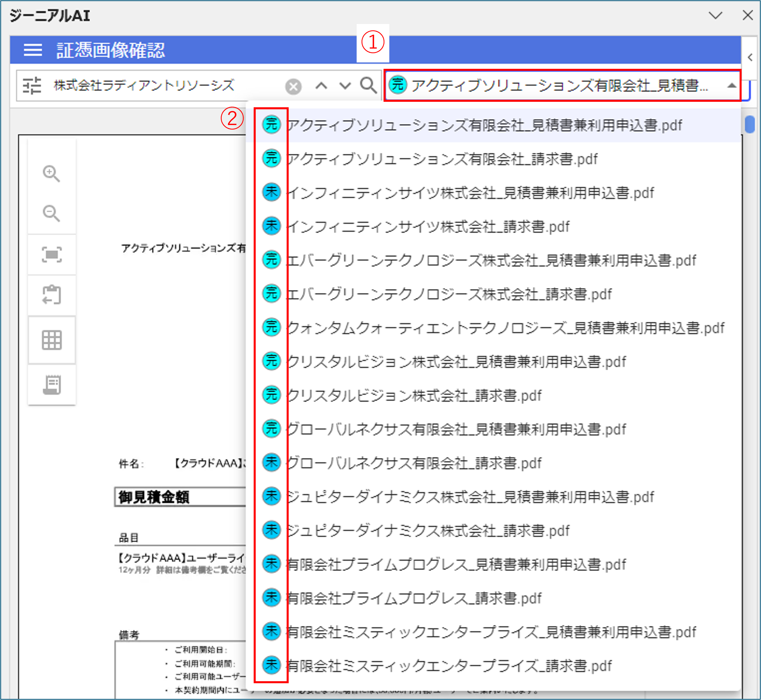Clear the search text with X icon
The height and width of the screenshot is (700, 761).
coord(293,86)
